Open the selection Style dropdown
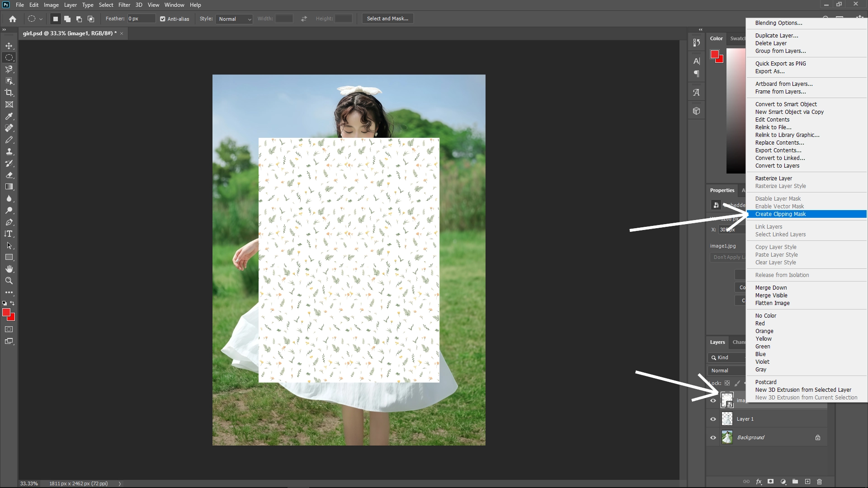 pos(234,19)
